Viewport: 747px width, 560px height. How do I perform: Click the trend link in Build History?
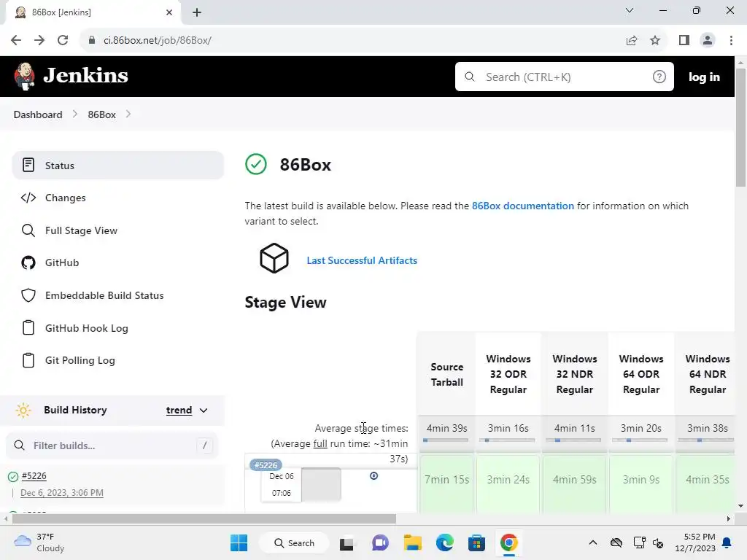(179, 410)
